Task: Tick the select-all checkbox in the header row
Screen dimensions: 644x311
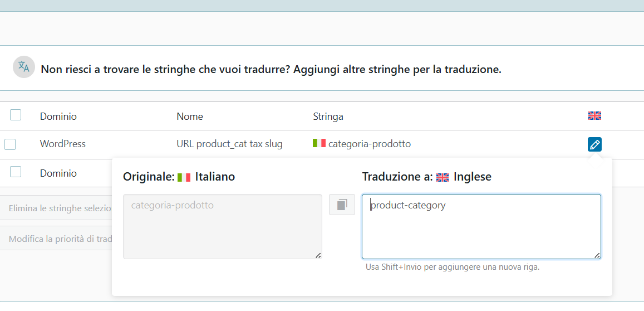Action: [x=16, y=115]
